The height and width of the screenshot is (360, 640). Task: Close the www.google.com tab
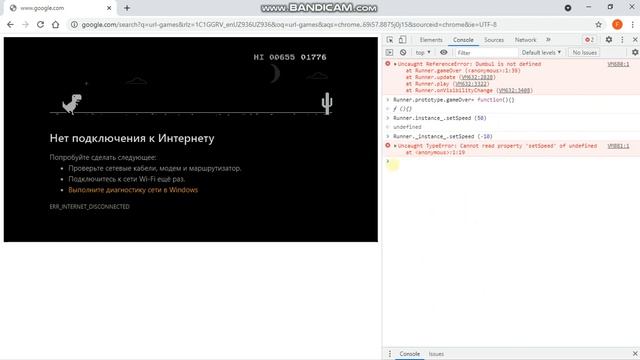point(109,8)
